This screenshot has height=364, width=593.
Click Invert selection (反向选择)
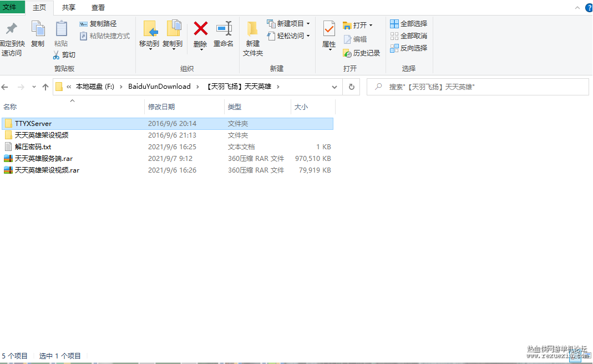[x=408, y=48]
